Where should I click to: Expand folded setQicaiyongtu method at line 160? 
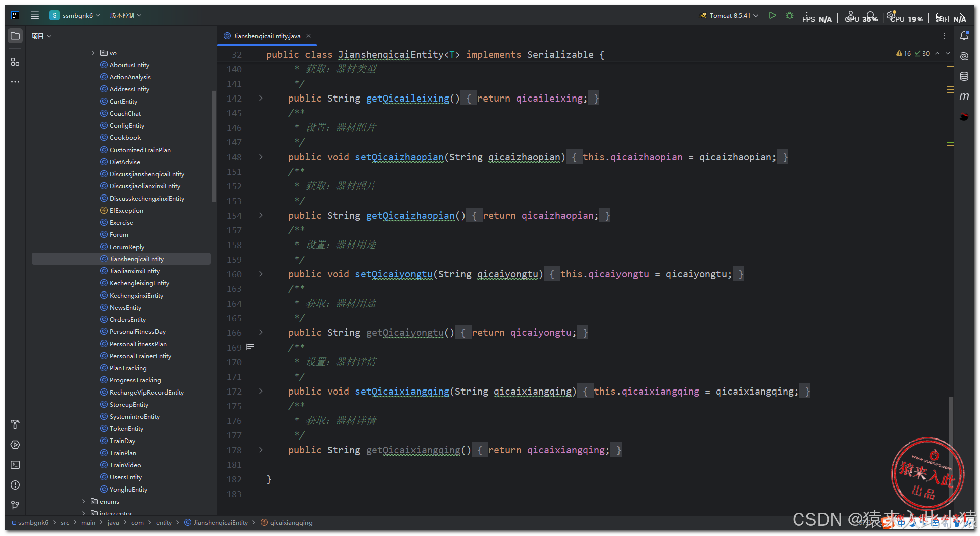[261, 274]
